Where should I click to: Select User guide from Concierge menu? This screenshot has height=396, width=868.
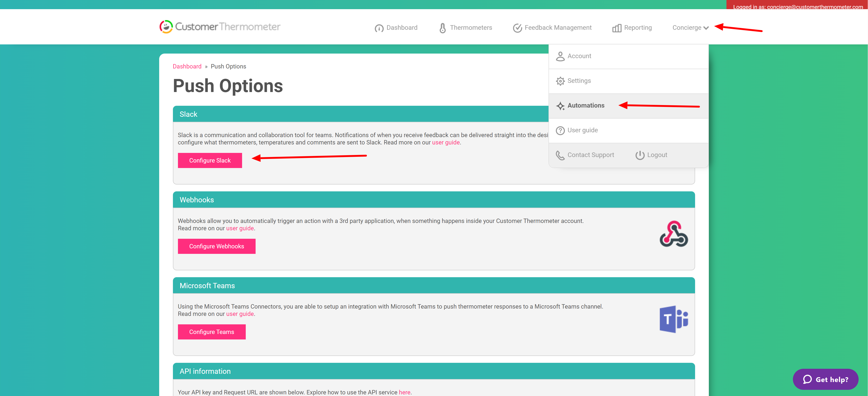coord(628,131)
